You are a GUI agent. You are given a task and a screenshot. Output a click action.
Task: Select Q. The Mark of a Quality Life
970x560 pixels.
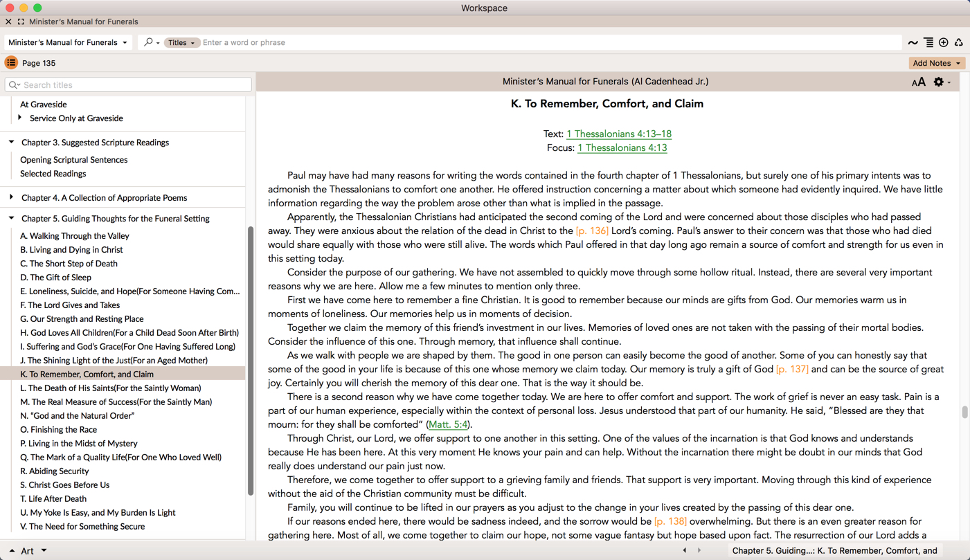(121, 458)
